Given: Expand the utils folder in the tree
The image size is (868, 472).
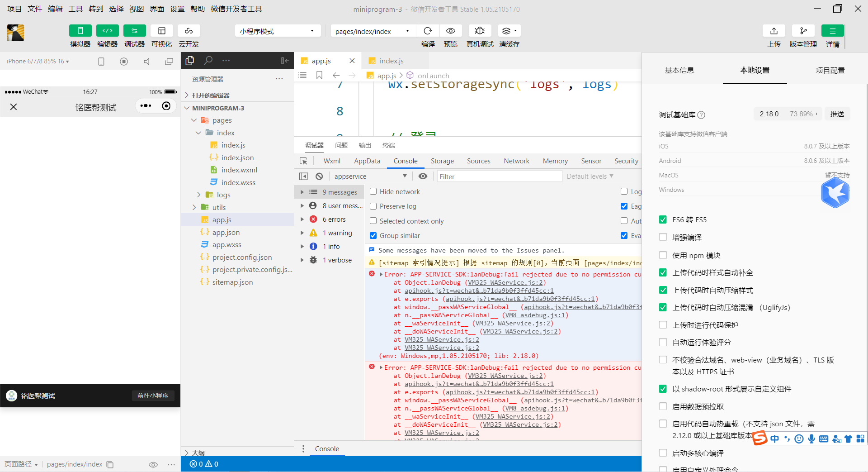Looking at the screenshot, I should pos(194,207).
